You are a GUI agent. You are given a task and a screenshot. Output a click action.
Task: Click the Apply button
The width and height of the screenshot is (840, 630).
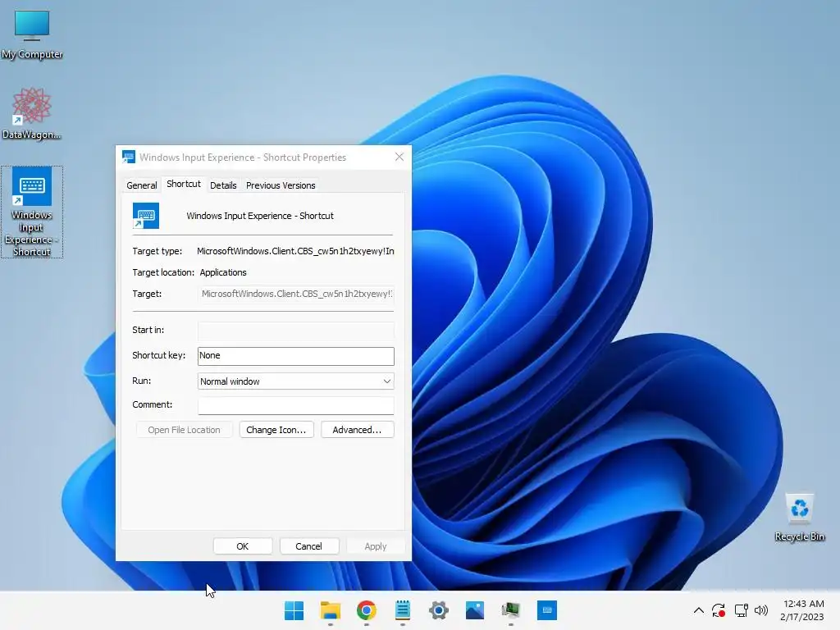click(x=376, y=546)
